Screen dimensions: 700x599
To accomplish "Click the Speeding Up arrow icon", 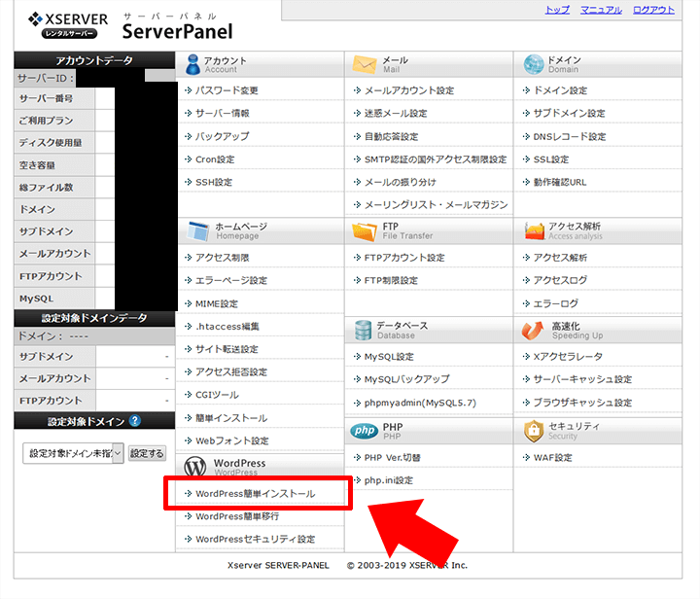I will pyautogui.click(x=532, y=331).
